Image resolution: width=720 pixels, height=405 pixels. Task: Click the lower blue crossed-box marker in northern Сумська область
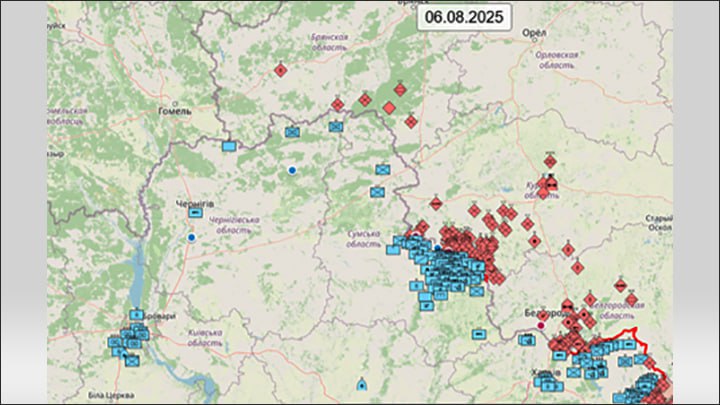[377, 192]
